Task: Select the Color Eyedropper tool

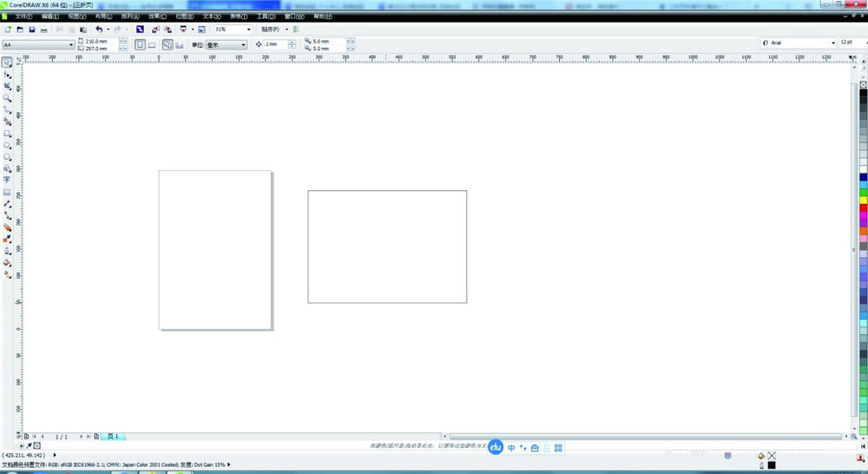Action: (7, 240)
